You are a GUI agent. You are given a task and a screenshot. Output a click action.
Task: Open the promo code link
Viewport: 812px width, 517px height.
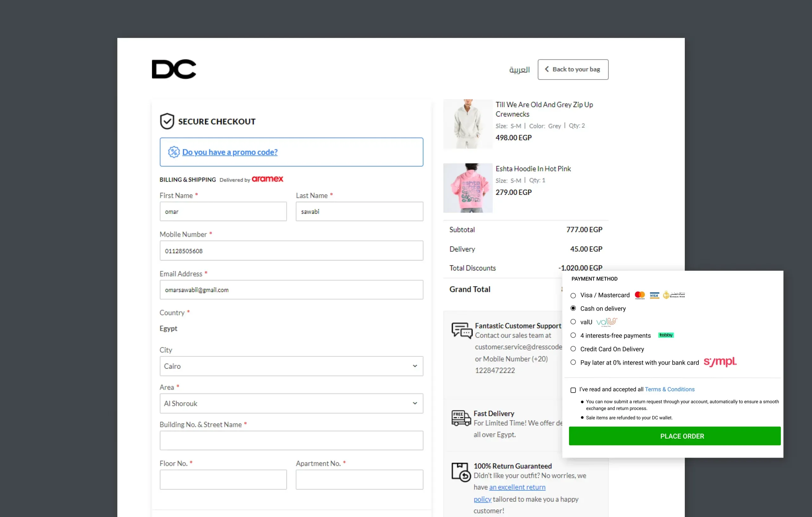coord(230,152)
